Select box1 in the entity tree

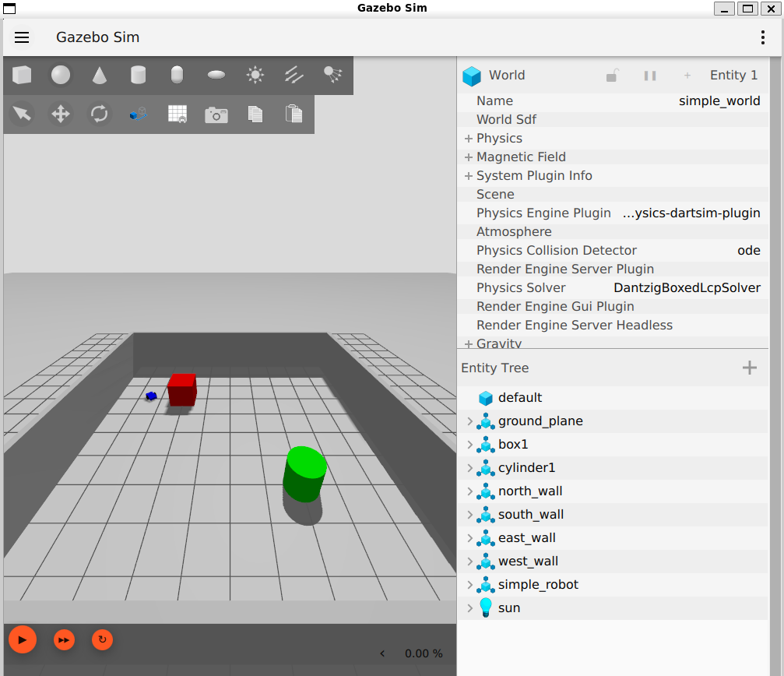[513, 445]
